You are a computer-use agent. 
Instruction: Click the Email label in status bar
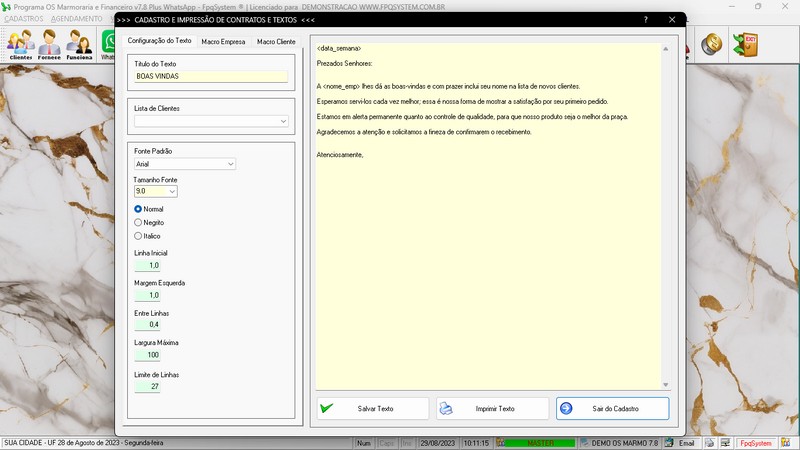[x=686, y=443]
